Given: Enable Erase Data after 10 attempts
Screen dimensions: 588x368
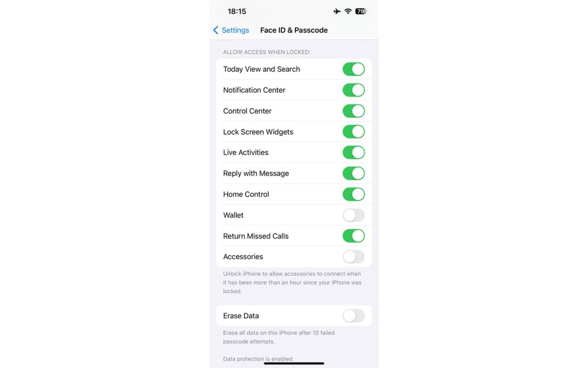Looking at the screenshot, I should [354, 316].
